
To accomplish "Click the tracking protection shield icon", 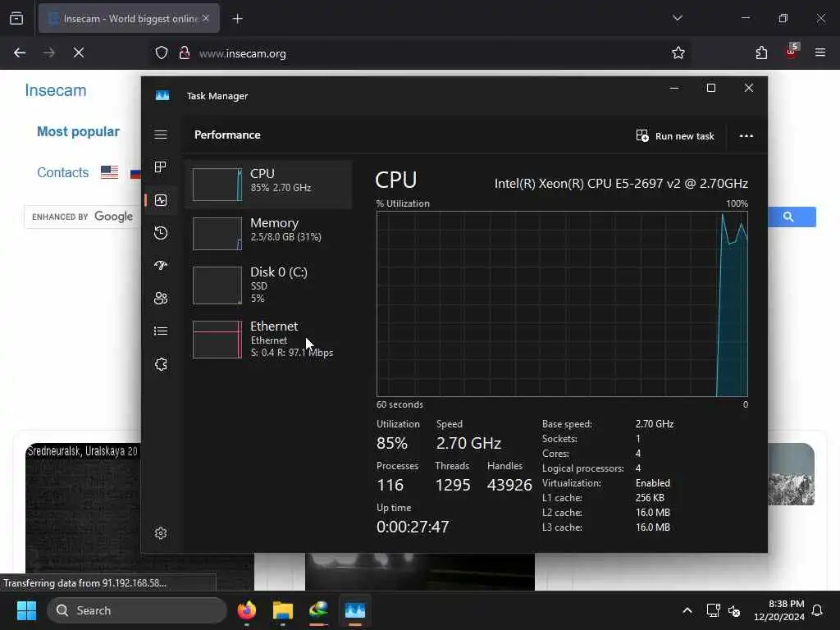I will point(162,53).
